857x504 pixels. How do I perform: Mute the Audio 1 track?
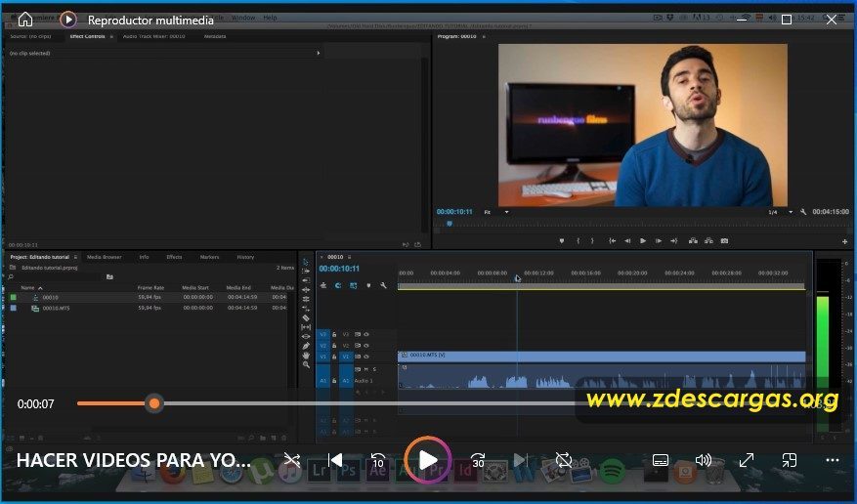(366, 369)
